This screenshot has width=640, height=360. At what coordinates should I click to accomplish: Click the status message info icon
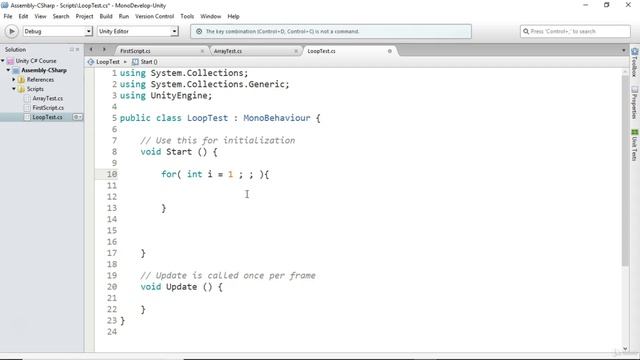(199, 31)
